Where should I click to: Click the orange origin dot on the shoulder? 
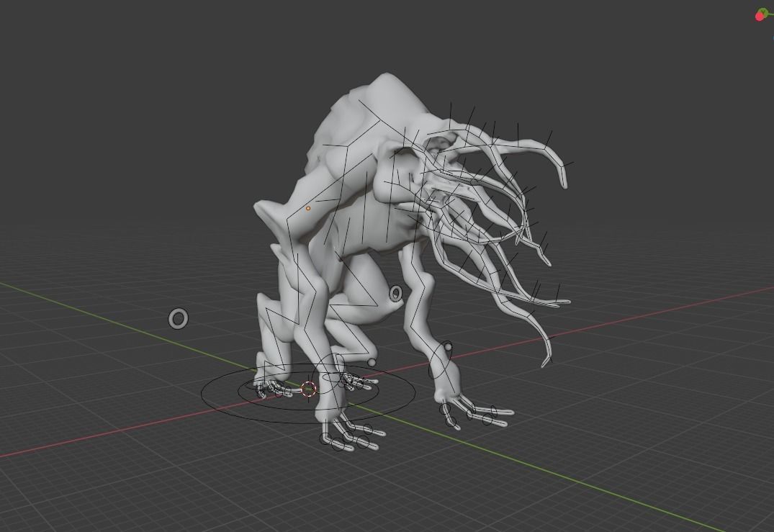308,208
